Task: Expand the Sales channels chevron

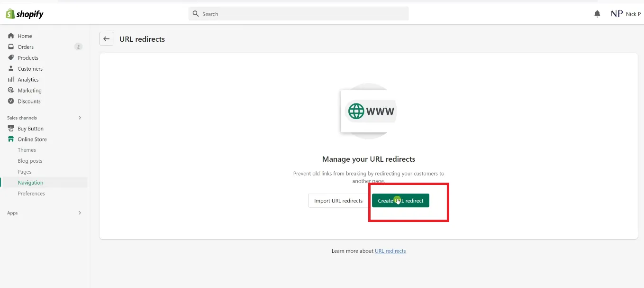Action: 80,118
